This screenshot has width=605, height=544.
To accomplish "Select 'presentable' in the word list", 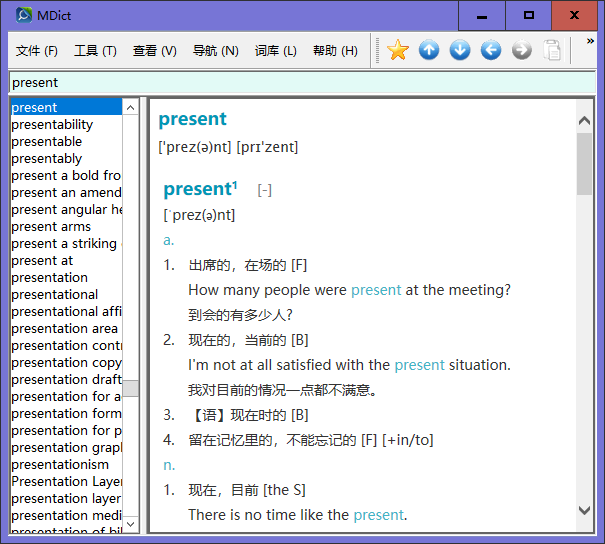I will pyautogui.click(x=47, y=141).
